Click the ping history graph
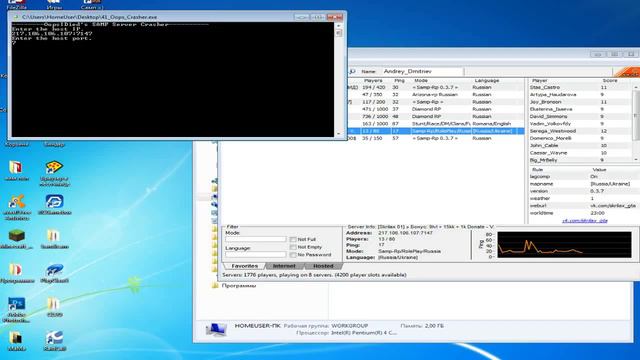 [564, 245]
